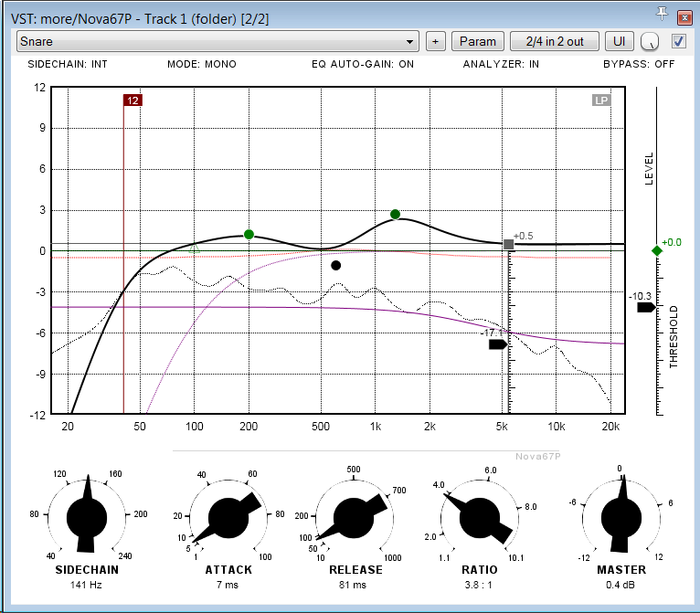This screenshot has height=613, width=700.
Task: Click the MODE: MONO option
Action: click(x=201, y=65)
